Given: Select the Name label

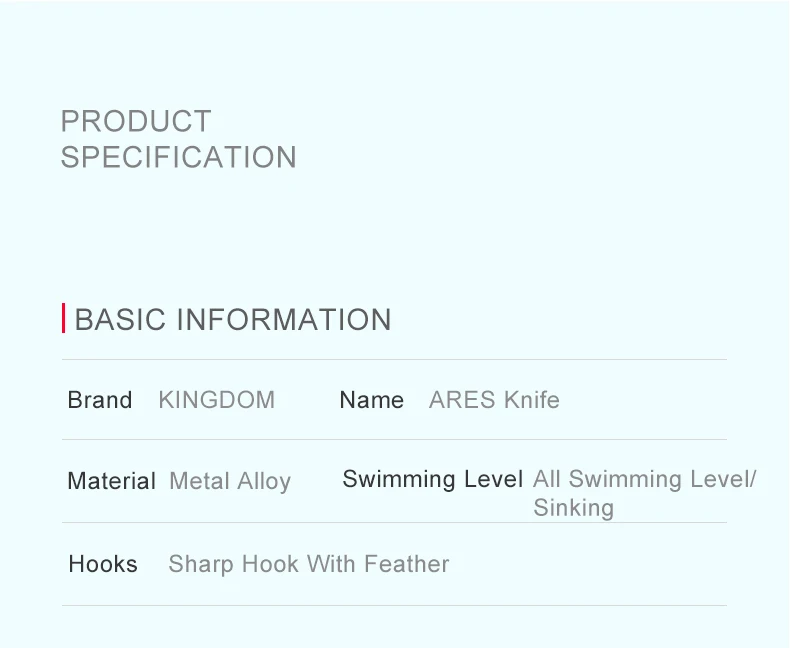Looking at the screenshot, I should 372,400.
